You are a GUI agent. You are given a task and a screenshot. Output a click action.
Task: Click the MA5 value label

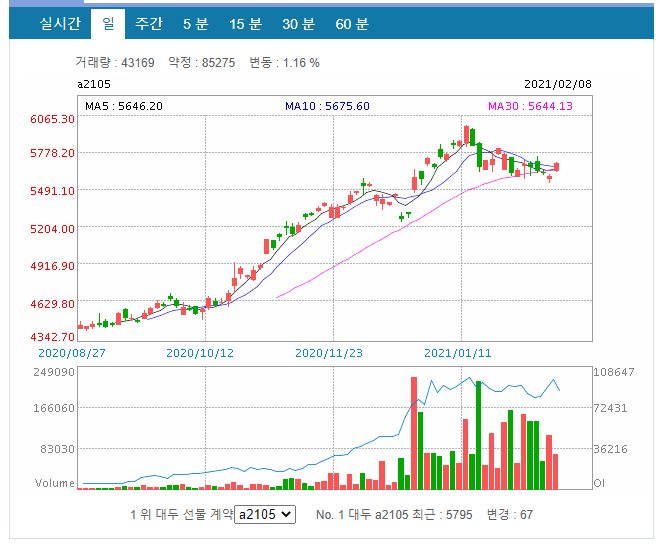[x=124, y=106]
